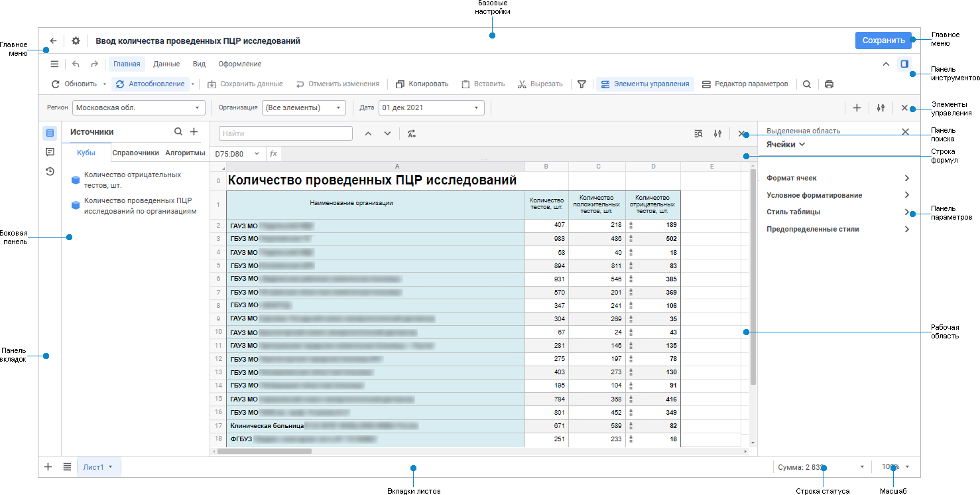Expand Предопределенные стили section

pyautogui.click(x=838, y=229)
